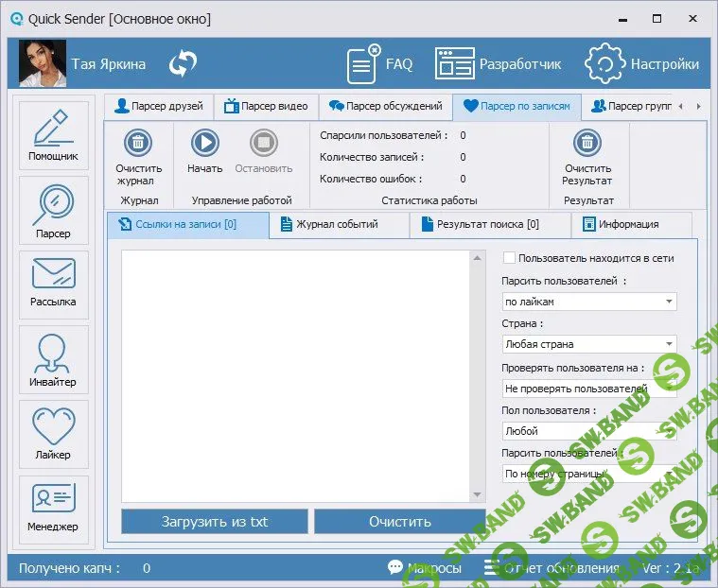Open Ссылки на записи [0] tab
Screen dimensions: 718x588
coord(188,225)
